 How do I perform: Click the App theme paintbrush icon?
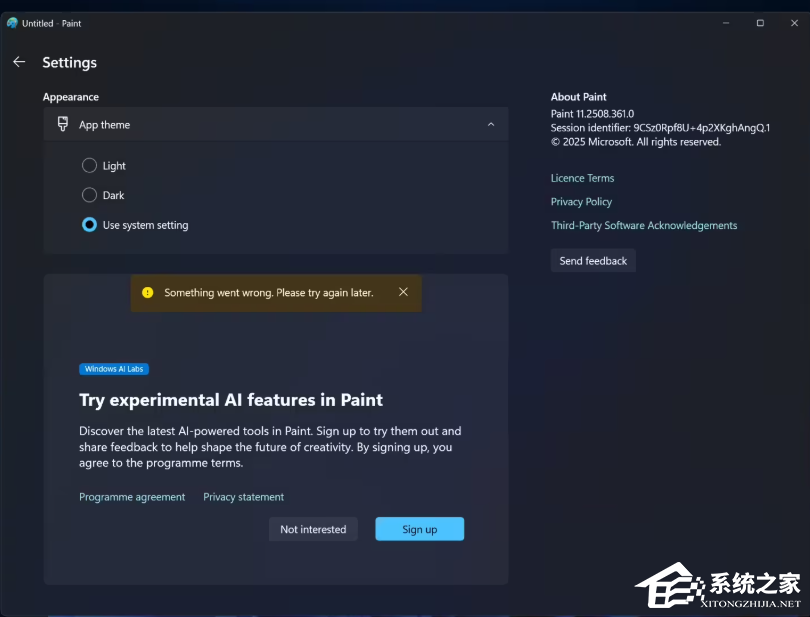pyautogui.click(x=60, y=124)
